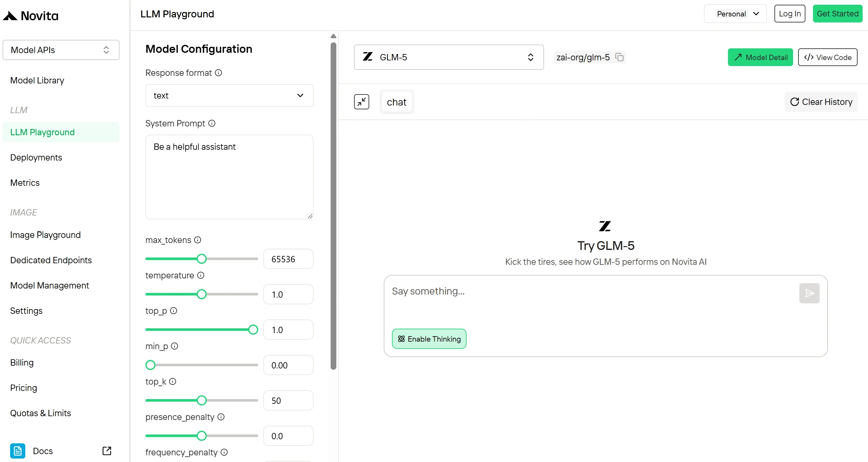The height and width of the screenshot is (462, 868).
Task: Select the chat tab
Action: coord(397,102)
